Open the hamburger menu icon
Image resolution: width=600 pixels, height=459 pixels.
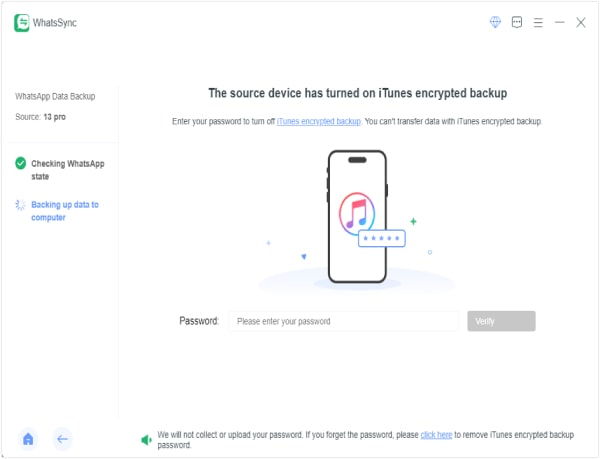(x=538, y=23)
